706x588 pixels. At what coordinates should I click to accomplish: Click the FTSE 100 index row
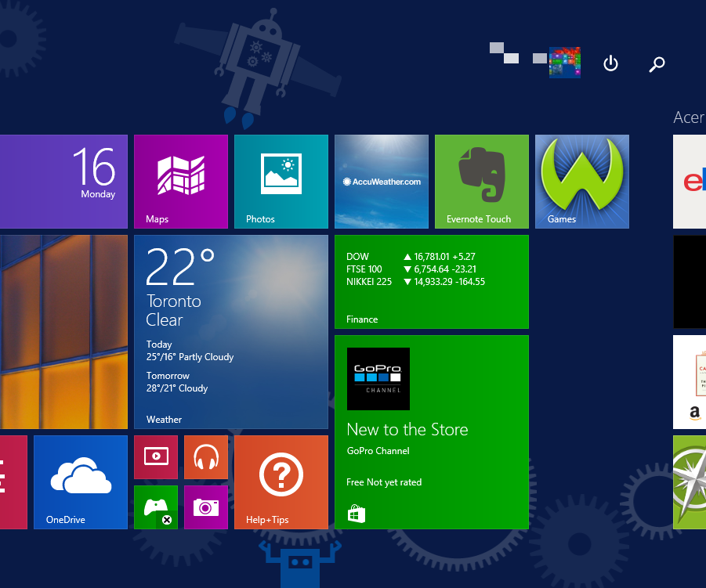point(411,269)
